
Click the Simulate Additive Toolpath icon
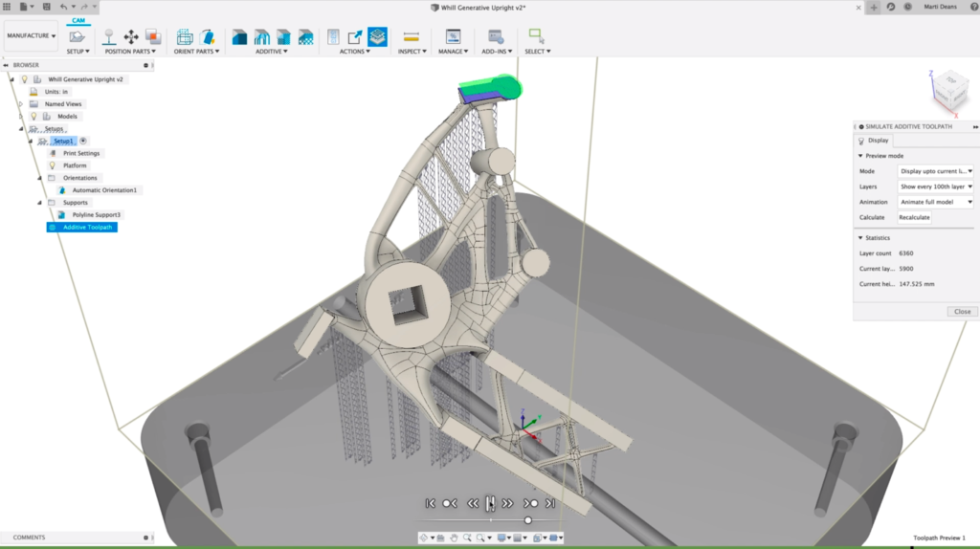[377, 37]
